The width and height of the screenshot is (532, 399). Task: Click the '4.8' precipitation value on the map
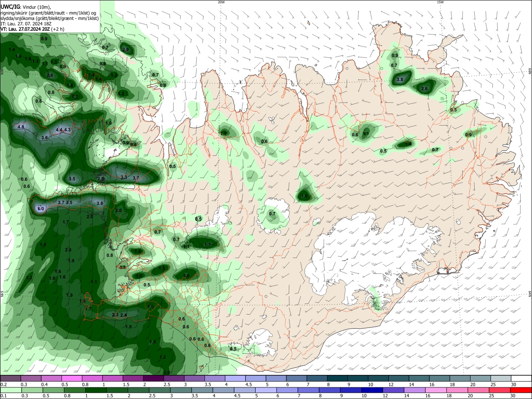point(21,127)
